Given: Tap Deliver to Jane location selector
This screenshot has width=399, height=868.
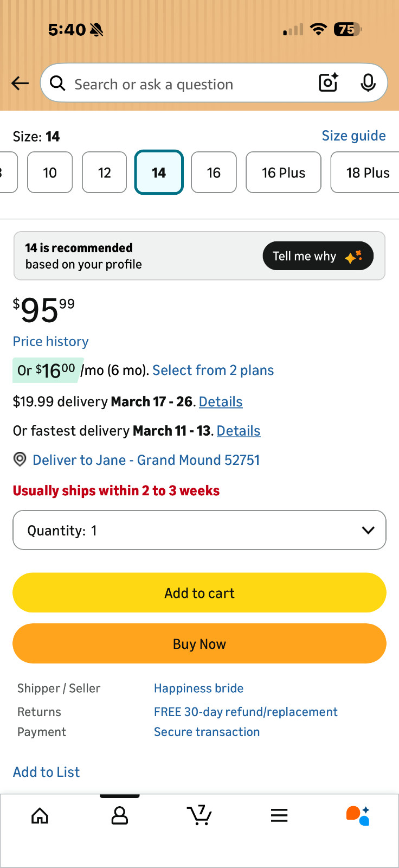Looking at the screenshot, I should 146,460.
